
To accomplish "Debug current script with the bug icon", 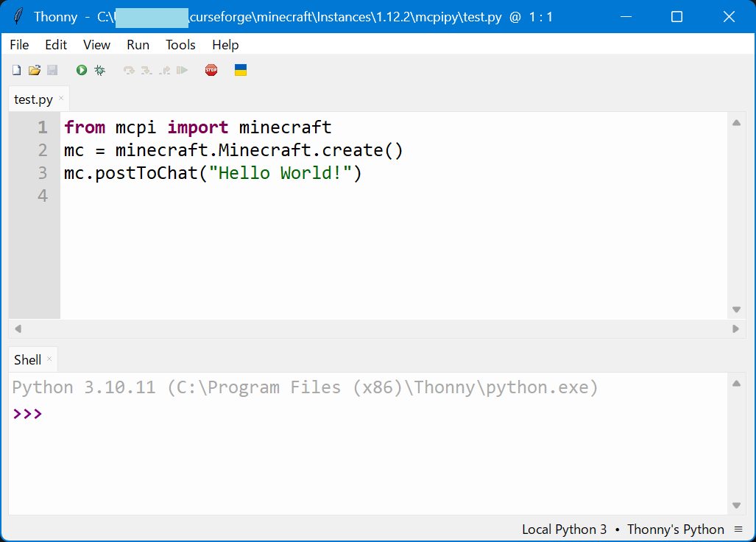I will tap(100, 71).
